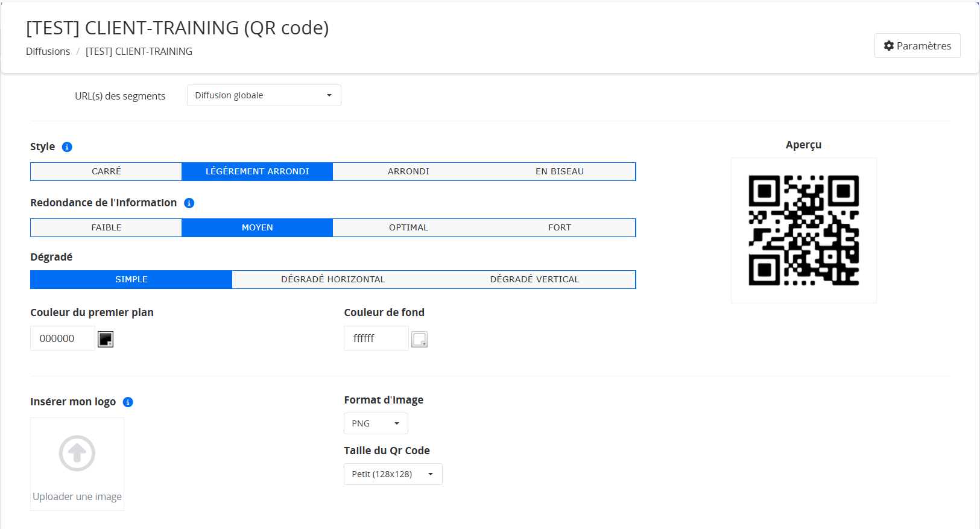Screen dimensions: 980x529
Task: Select the CARRÉ style option
Action: tap(106, 171)
